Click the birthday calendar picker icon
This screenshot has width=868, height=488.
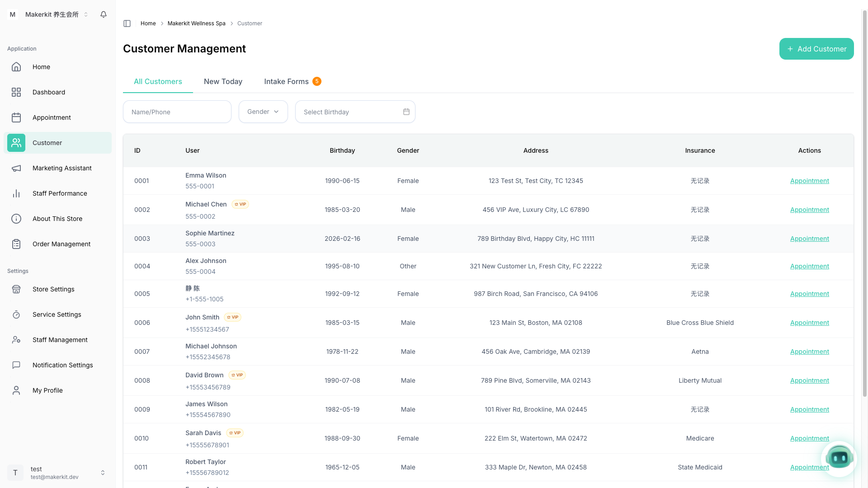[406, 112]
